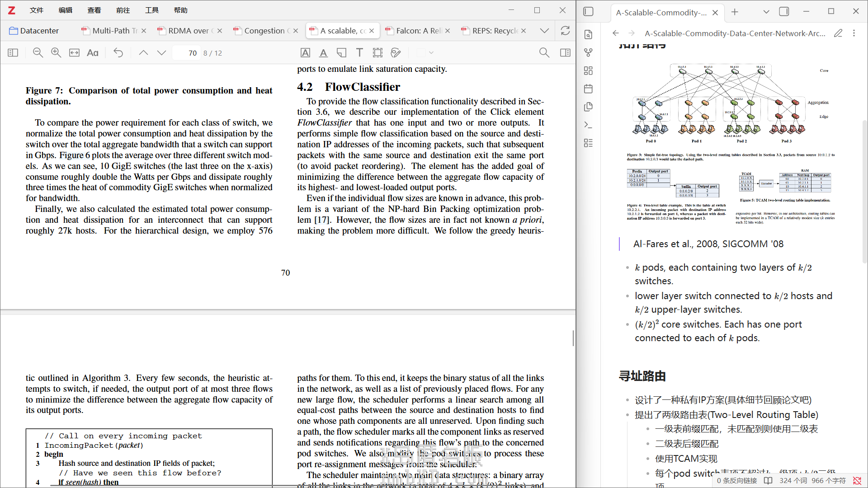Open the graph view in Obsidian sidebar

(x=588, y=52)
